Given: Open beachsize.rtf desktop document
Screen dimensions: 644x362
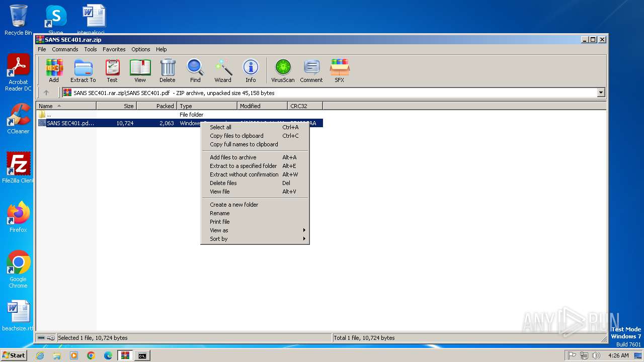Looking at the screenshot, I should 18,316.
